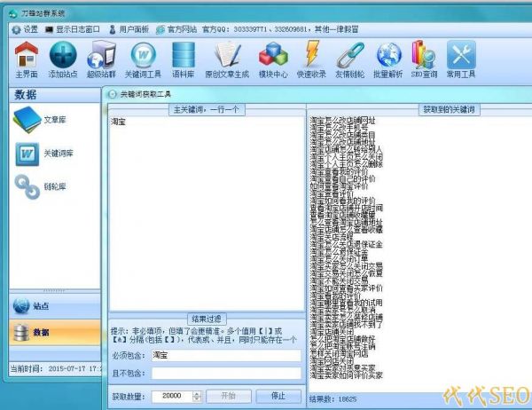Select the 关键词工具 toolbar icon

143,59
